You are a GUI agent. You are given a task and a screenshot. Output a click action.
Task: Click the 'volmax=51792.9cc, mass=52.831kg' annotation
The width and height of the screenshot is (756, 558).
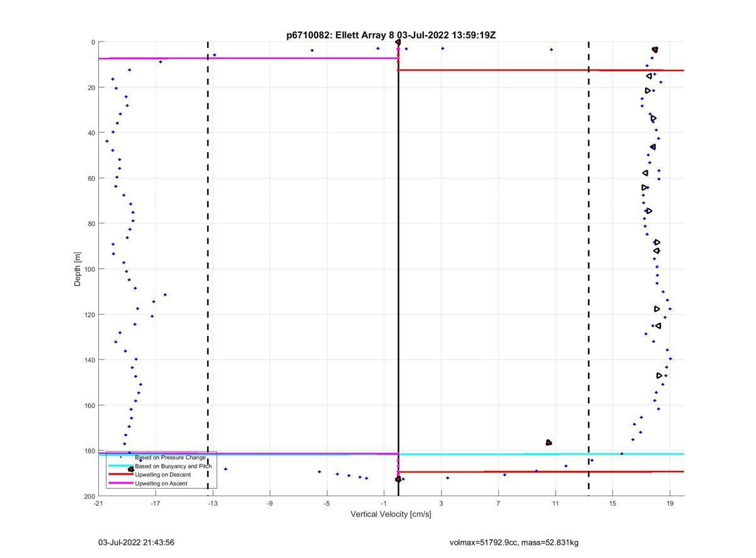tap(514, 542)
